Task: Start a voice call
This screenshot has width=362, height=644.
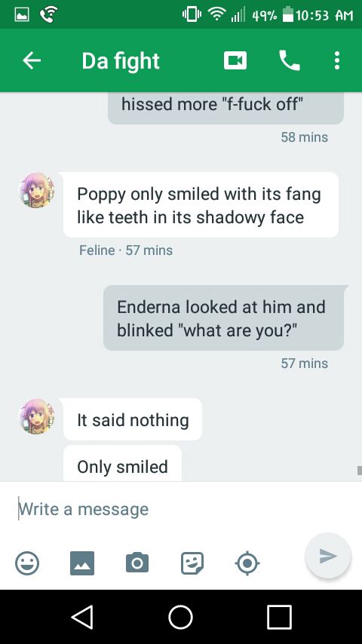Action: pyautogui.click(x=290, y=61)
